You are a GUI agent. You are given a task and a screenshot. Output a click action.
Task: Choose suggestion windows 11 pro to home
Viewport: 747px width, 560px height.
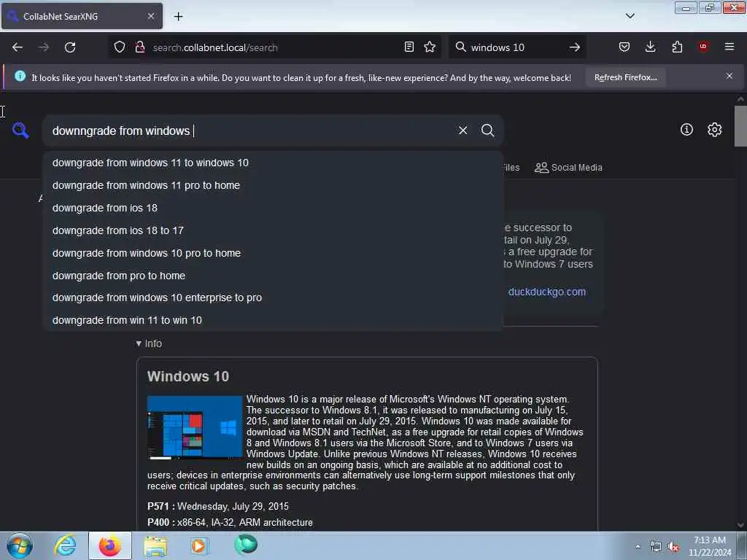273,185
